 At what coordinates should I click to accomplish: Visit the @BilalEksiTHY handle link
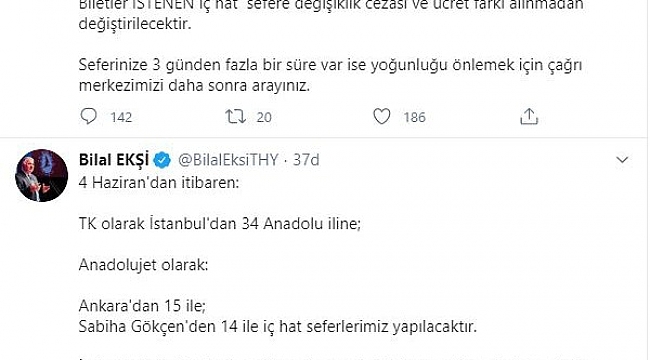[228, 160]
